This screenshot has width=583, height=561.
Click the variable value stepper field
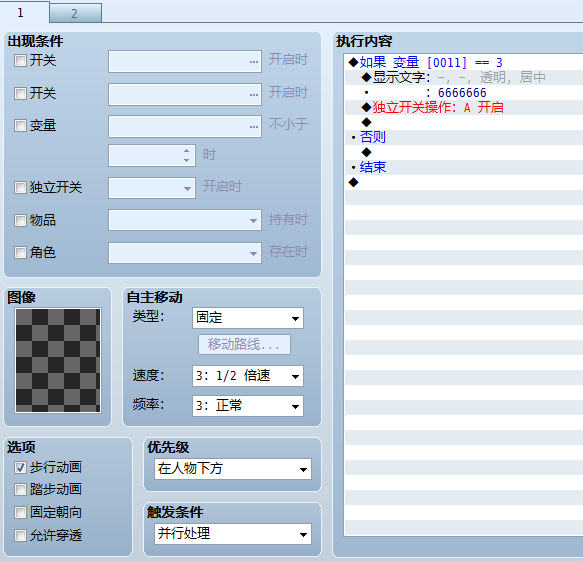(152, 155)
